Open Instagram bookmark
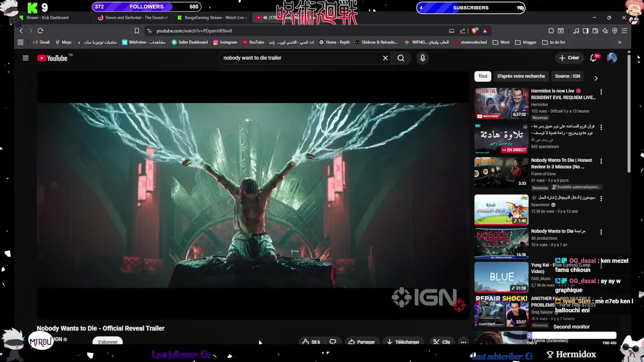 click(225, 42)
